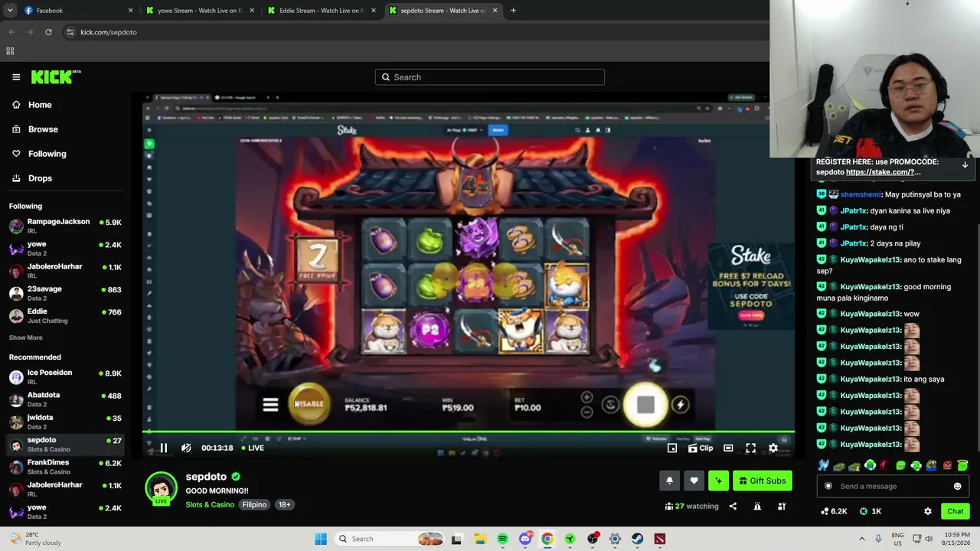The height and width of the screenshot is (551, 980).
Task: Mute the stream audio
Action: 186,448
